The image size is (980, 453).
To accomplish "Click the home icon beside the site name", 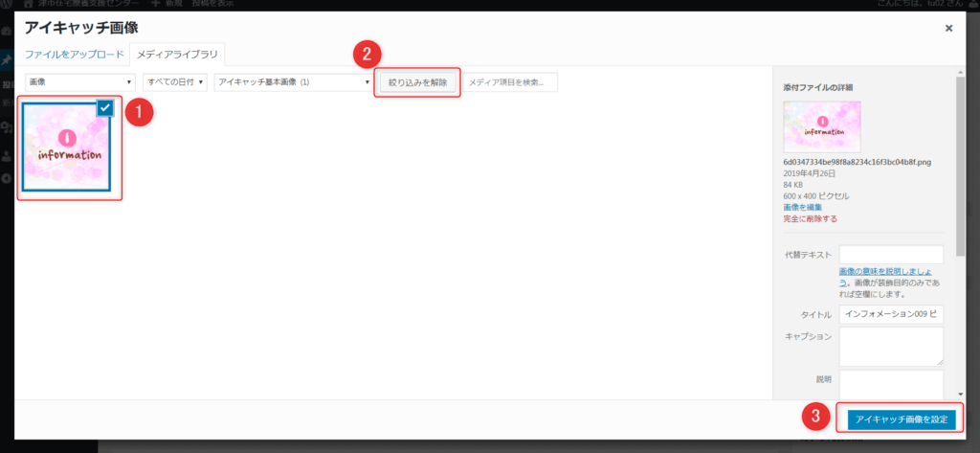I will [x=30, y=5].
